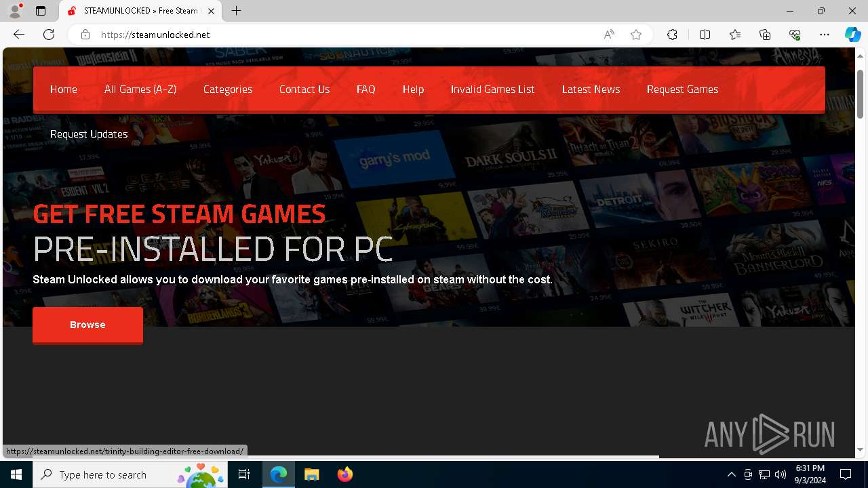
Task: Open the network tray icon
Action: 764,474
